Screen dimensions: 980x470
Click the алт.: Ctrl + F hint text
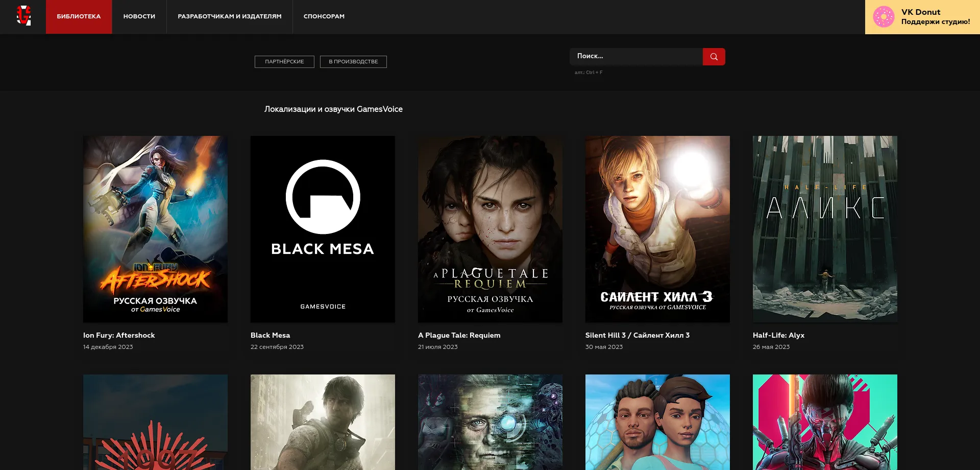coord(589,73)
